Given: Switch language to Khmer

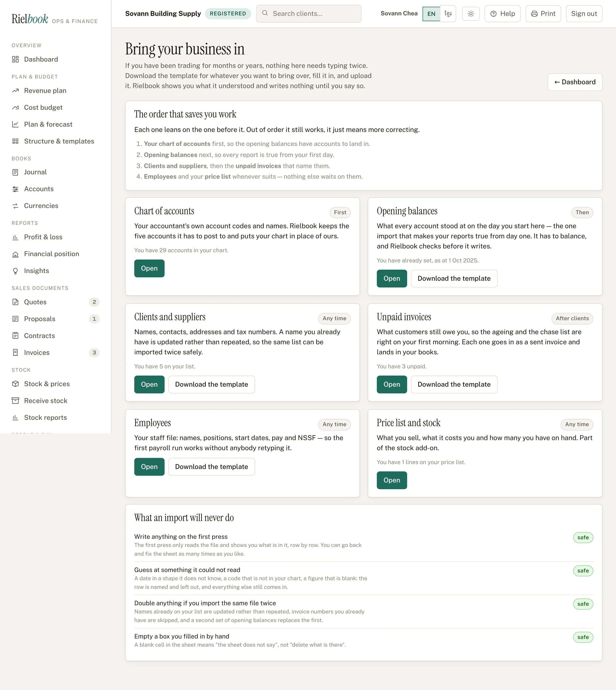Looking at the screenshot, I should click(x=448, y=14).
